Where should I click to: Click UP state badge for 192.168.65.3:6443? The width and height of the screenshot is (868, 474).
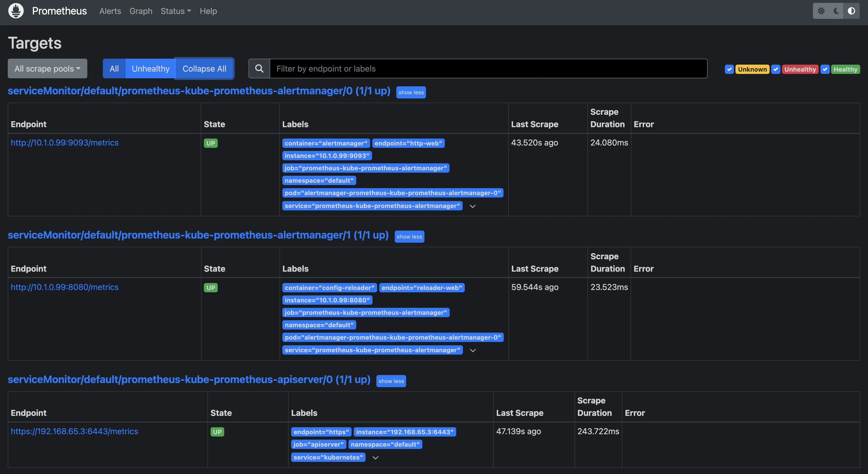tap(217, 432)
